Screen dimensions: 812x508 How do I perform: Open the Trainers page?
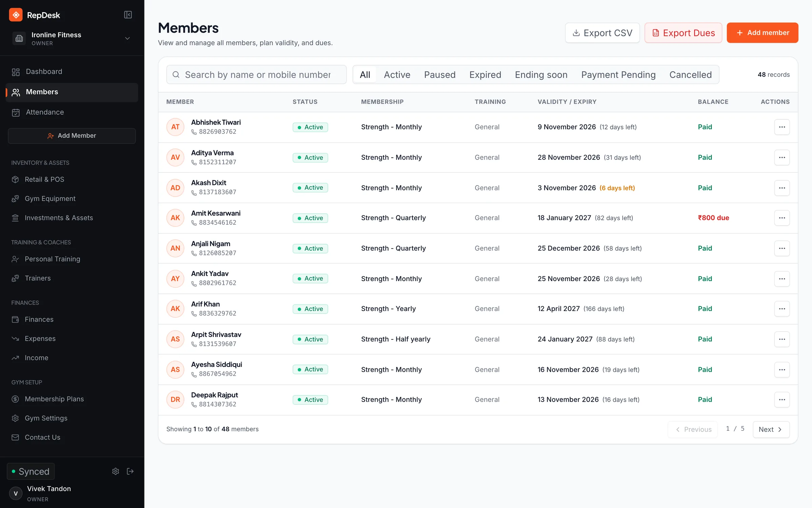(x=72, y=278)
